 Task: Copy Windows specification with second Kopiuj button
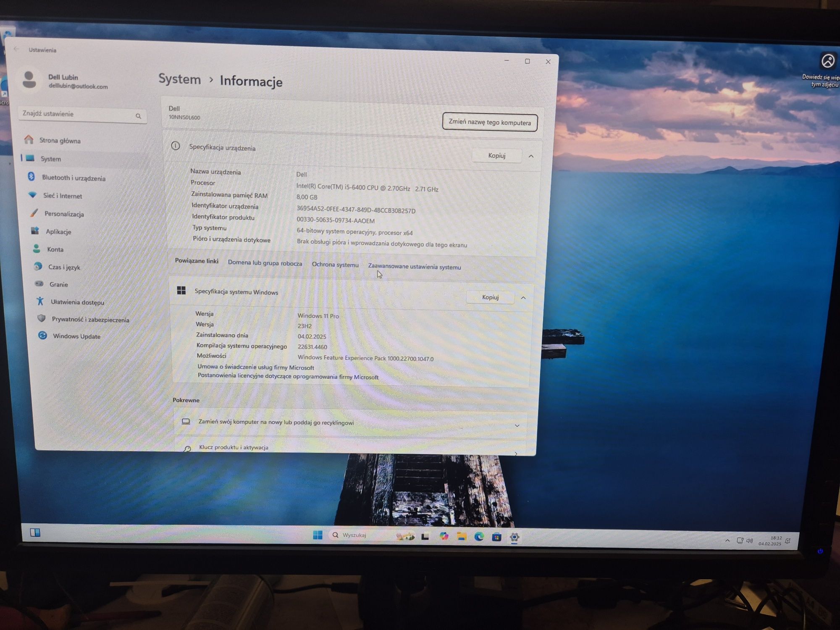pos(490,297)
